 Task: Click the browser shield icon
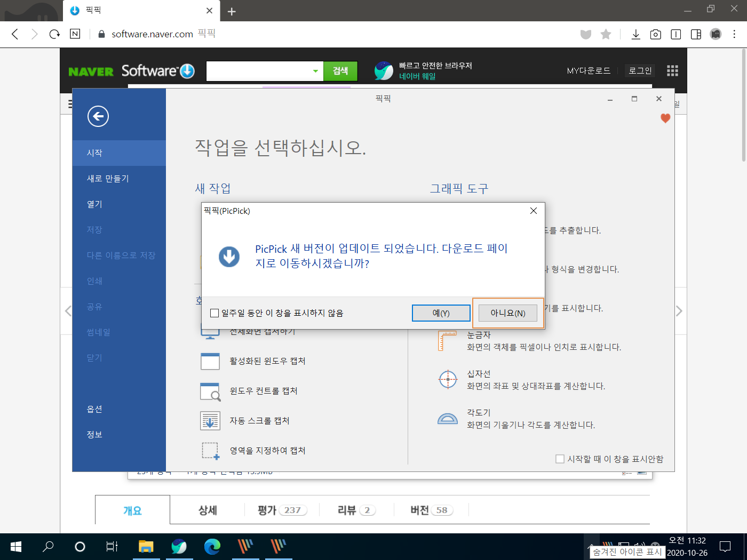[x=586, y=34]
